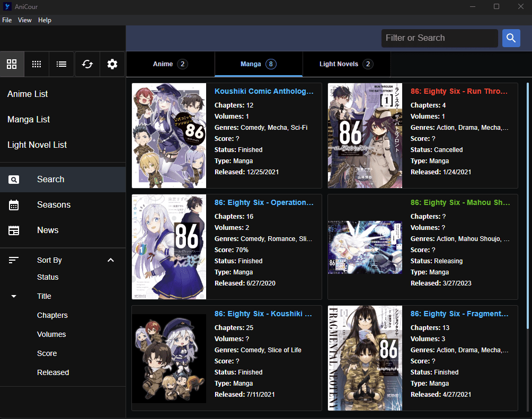This screenshot has height=419, width=532.
Task: Click the Light Novels count badge 2
Action: pyautogui.click(x=368, y=64)
